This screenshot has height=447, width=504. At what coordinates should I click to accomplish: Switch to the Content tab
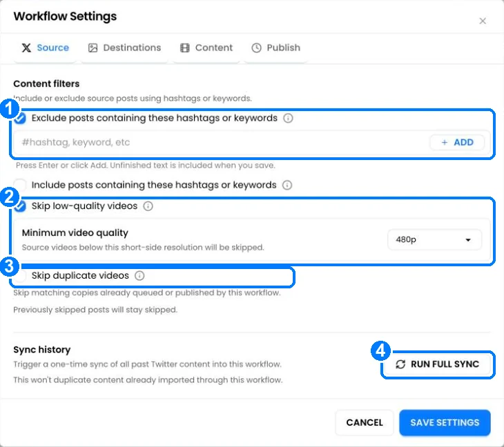[206, 48]
